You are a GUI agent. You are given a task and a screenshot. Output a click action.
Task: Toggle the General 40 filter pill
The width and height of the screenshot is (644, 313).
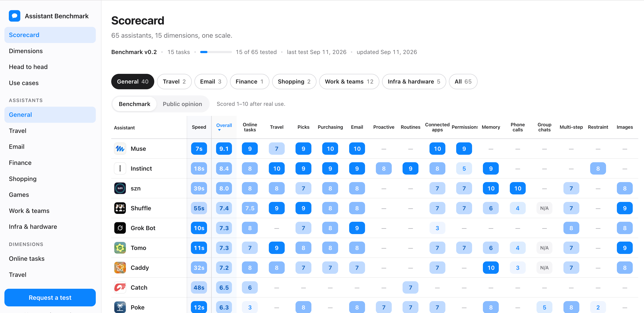(x=132, y=82)
